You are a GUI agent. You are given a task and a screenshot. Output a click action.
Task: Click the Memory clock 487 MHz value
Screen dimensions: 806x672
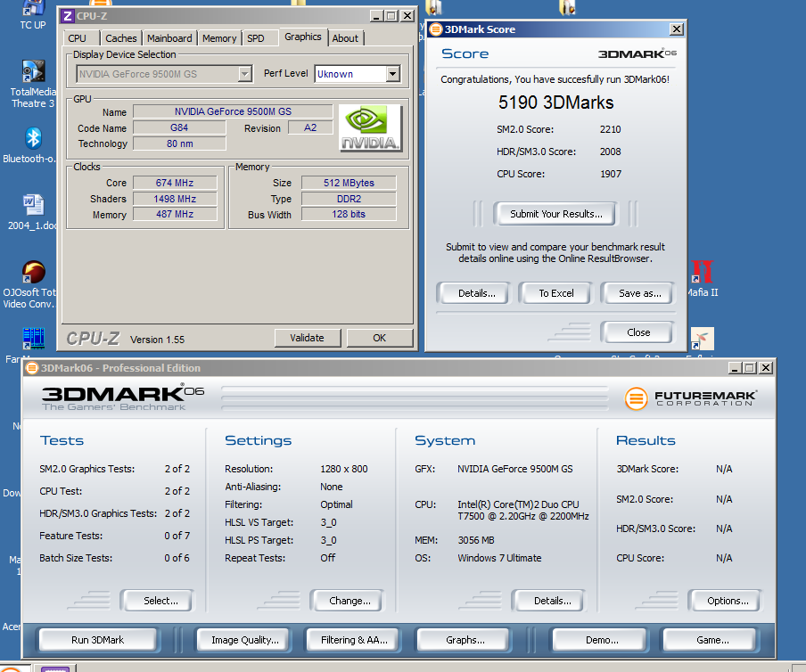175,214
